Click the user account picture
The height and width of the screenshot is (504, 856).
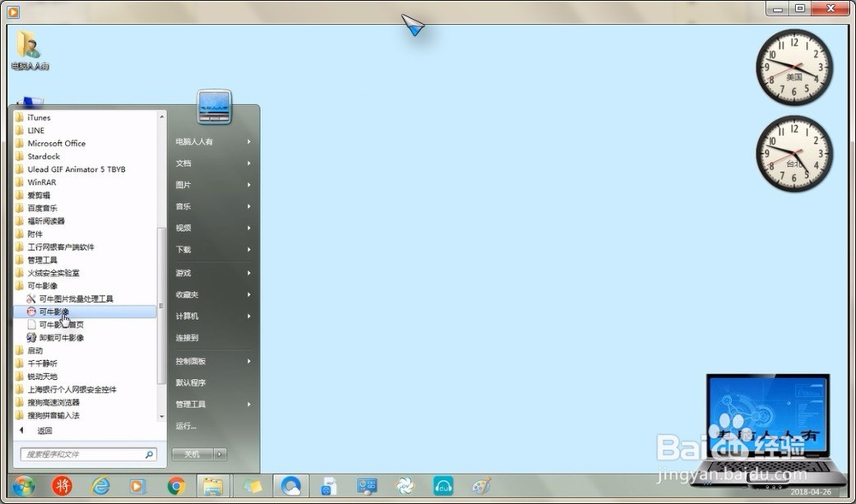pos(214,107)
